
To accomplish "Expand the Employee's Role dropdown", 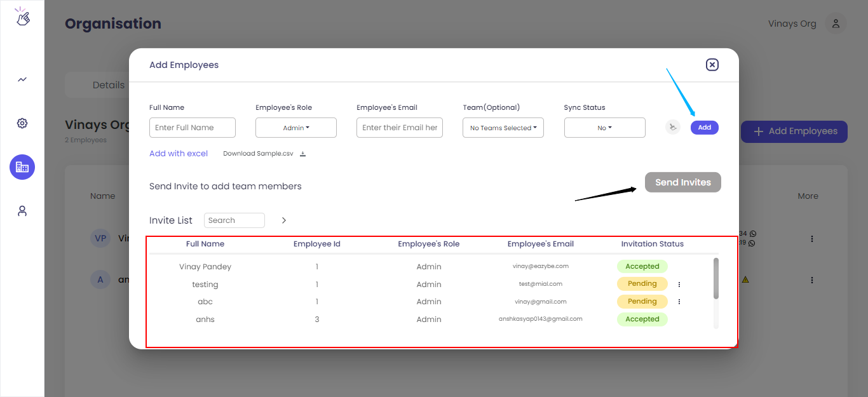I will point(296,128).
